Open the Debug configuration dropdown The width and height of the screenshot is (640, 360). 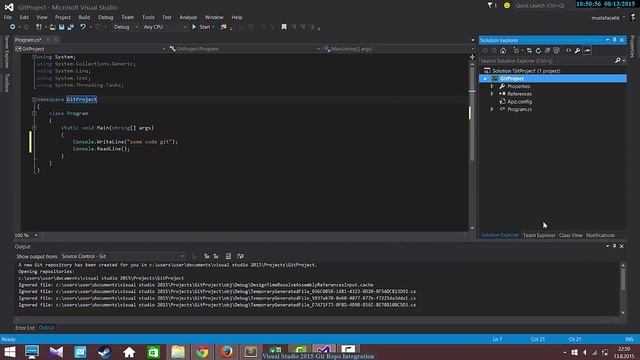coord(125,27)
